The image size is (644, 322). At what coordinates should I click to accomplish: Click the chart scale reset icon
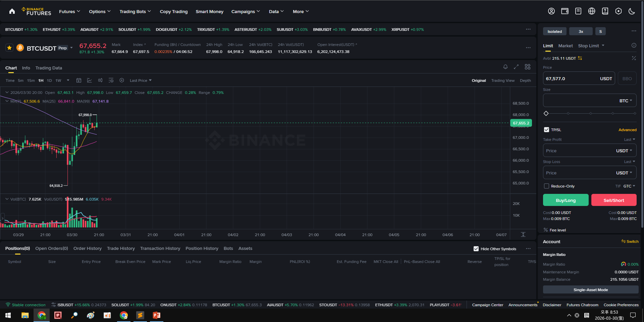[523, 234]
